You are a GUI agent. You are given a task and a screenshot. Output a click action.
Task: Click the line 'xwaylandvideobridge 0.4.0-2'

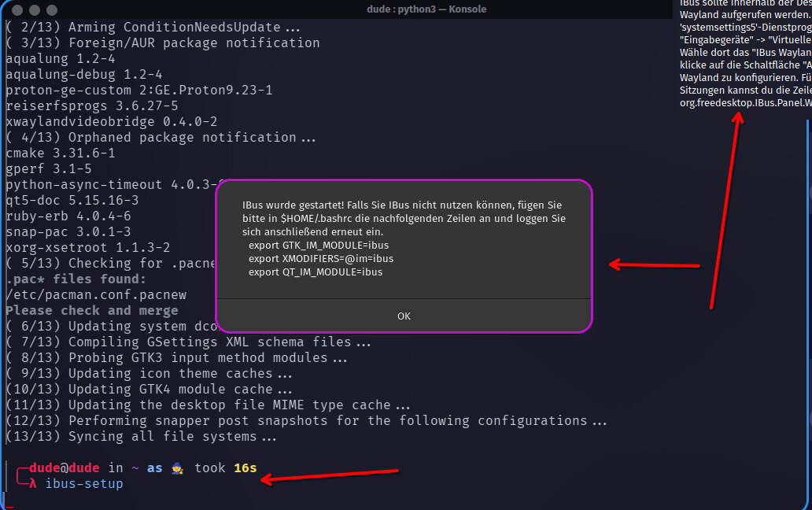pos(112,122)
